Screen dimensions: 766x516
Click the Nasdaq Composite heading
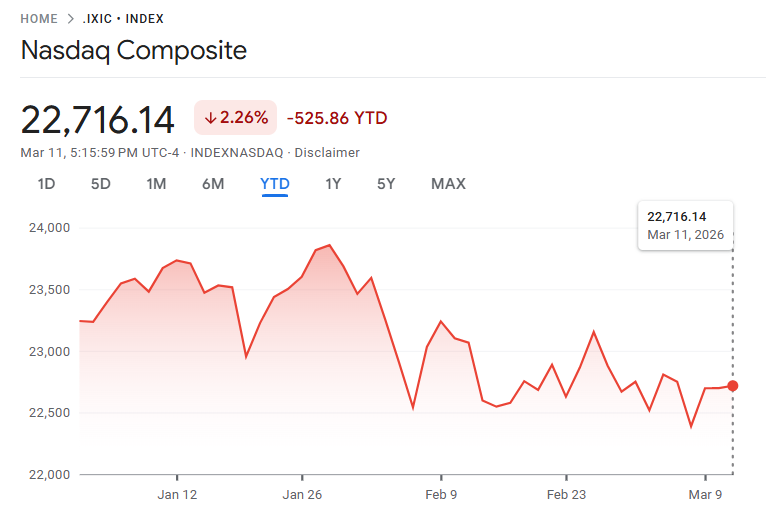pos(133,50)
